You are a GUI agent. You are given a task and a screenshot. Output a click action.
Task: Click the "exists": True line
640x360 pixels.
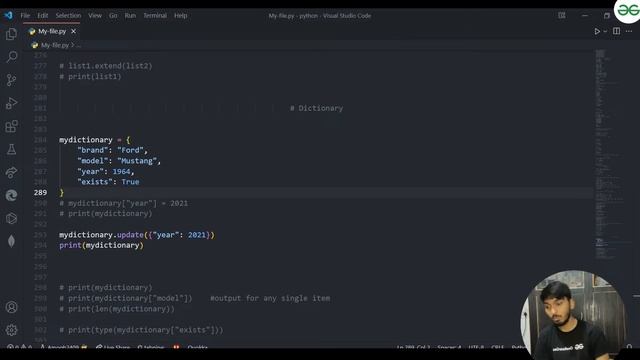pyautogui.click(x=108, y=182)
